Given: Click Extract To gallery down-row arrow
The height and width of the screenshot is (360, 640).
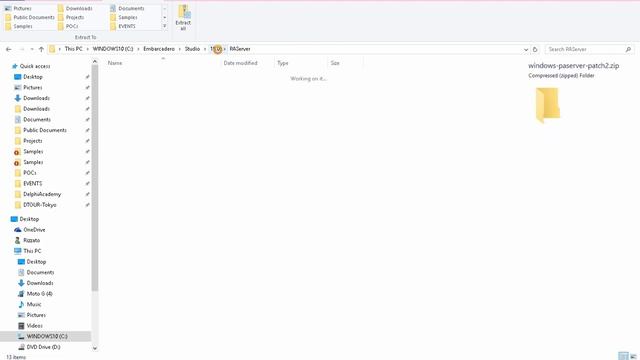Looking at the screenshot, I should pyautogui.click(x=164, y=17).
